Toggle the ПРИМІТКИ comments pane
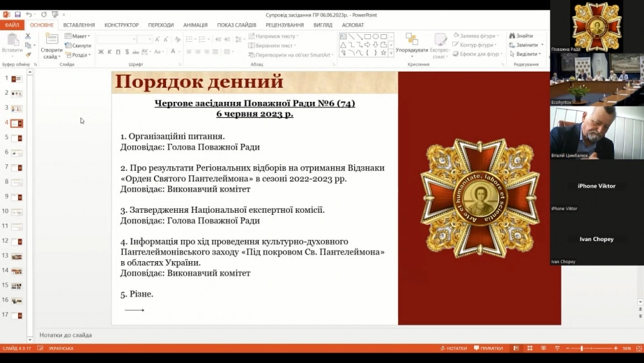 pyautogui.click(x=488, y=348)
